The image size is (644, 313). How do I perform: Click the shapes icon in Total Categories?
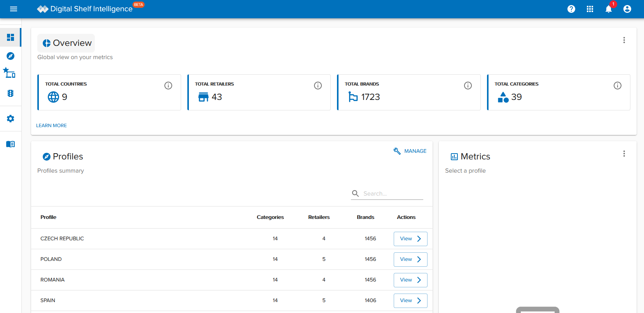(x=503, y=97)
